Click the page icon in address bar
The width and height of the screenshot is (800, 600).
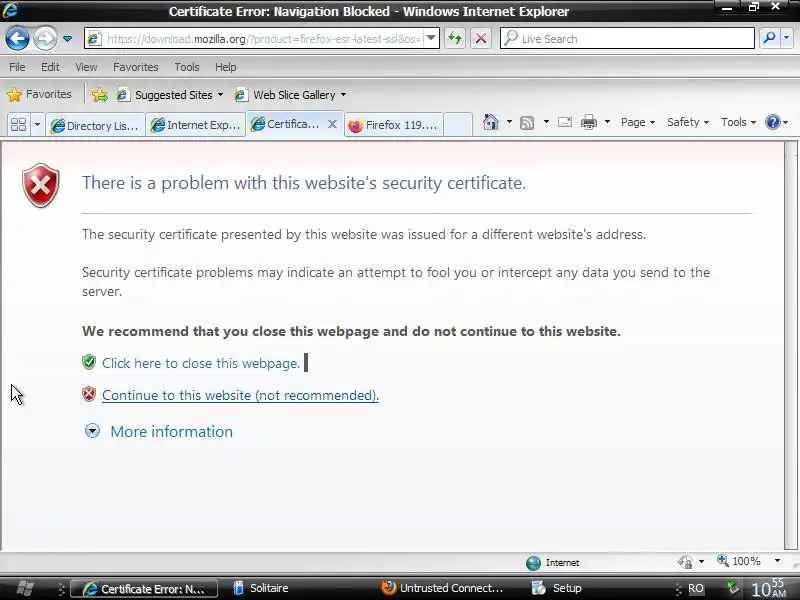tap(94, 38)
